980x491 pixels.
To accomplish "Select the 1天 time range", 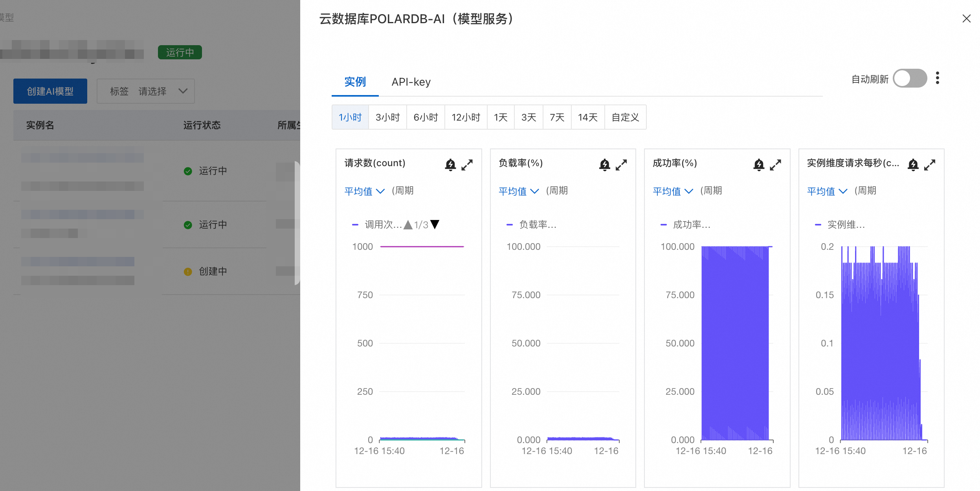I will [x=501, y=117].
